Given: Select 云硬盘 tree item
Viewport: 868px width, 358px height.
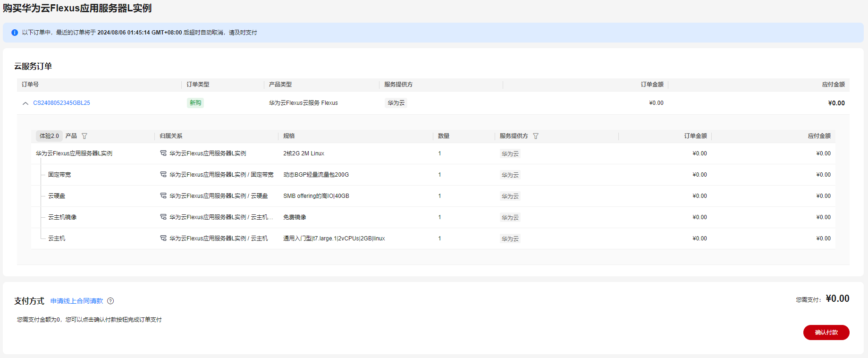Looking at the screenshot, I should tap(57, 196).
